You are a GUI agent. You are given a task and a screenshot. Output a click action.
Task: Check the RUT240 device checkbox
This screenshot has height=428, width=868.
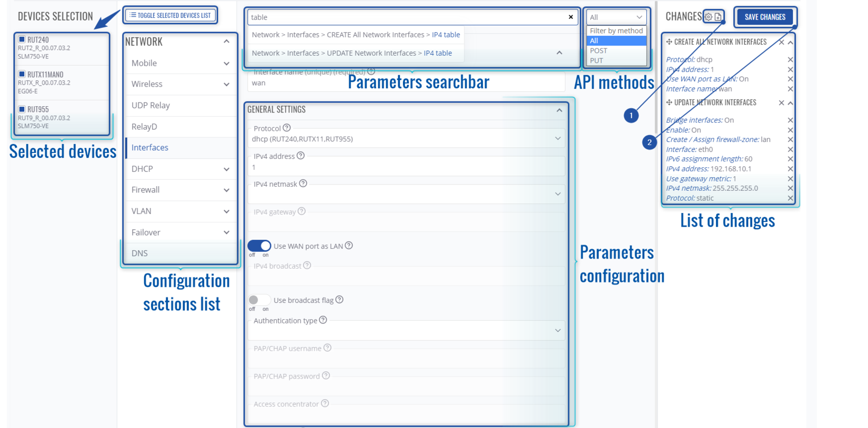[22, 39]
